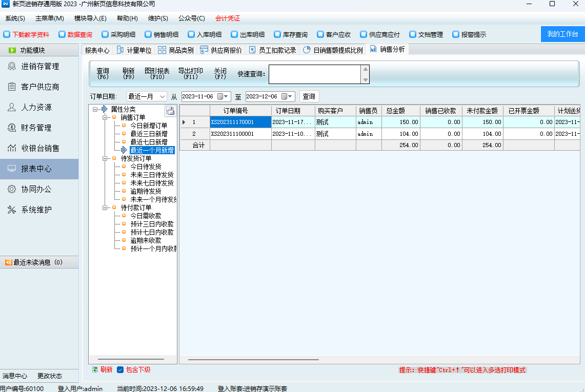The width and height of the screenshot is (585, 392).
Task: Click 导出打印(F11) button
Action: click(190, 73)
